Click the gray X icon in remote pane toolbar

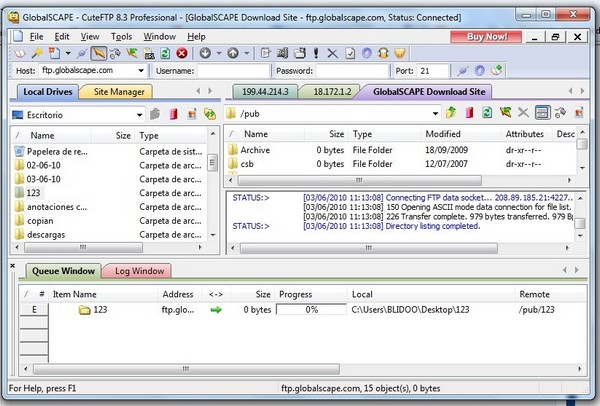click(523, 113)
